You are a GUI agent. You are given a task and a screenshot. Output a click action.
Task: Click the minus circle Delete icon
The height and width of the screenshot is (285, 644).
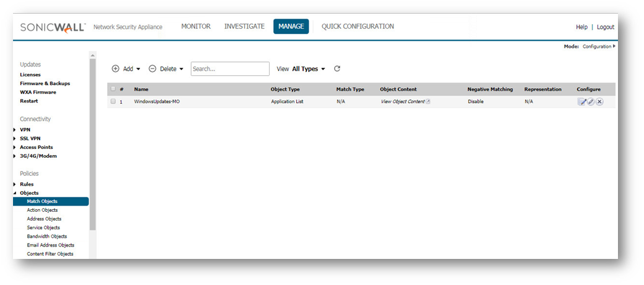tap(152, 69)
